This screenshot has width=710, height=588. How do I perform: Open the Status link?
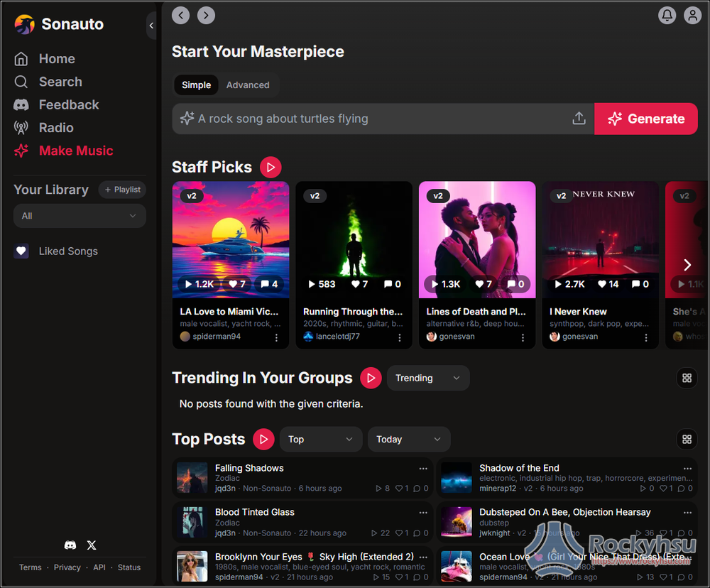click(x=129, y=567)
